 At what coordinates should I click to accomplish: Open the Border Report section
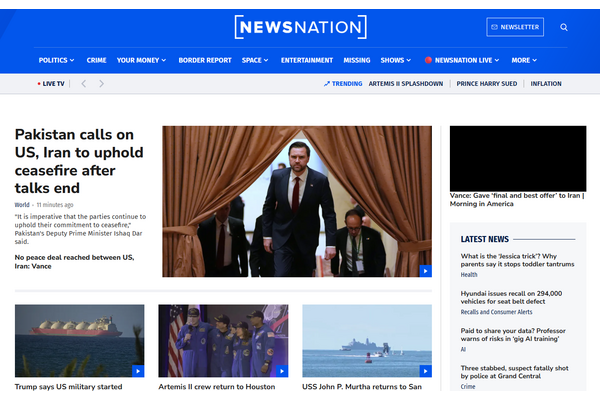205,60
